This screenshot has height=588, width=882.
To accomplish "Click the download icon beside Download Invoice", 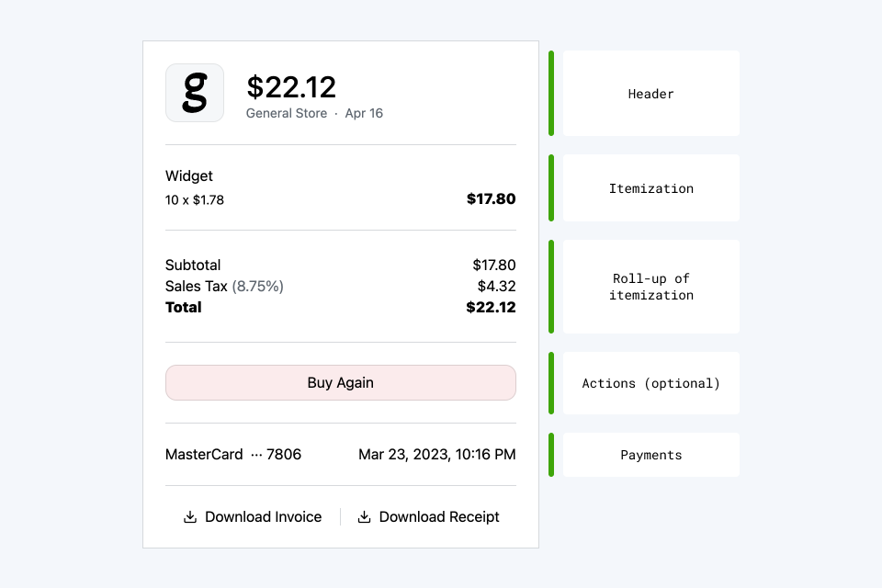I will (190, 517).
